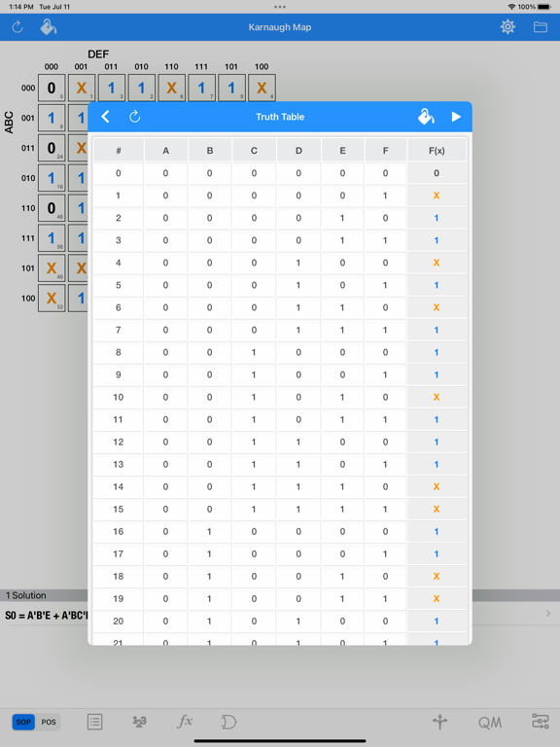Tap the play arrow in Truth Table header
This screenshot has width=560, height=747.
point(456,117)
